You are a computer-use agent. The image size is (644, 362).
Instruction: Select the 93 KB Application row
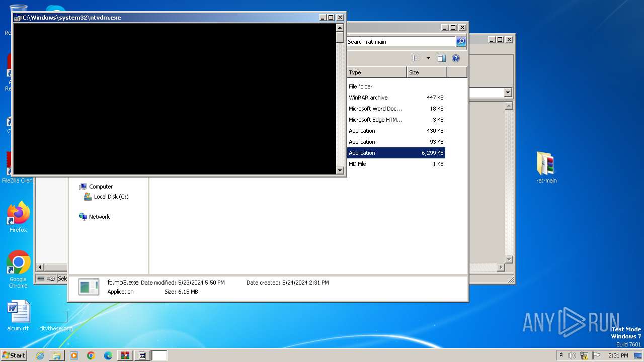point(396,142)
